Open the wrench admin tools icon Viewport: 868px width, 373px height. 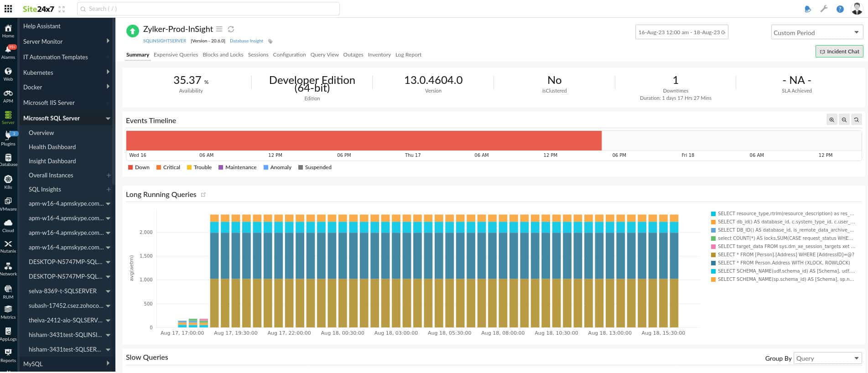point(824,9)
